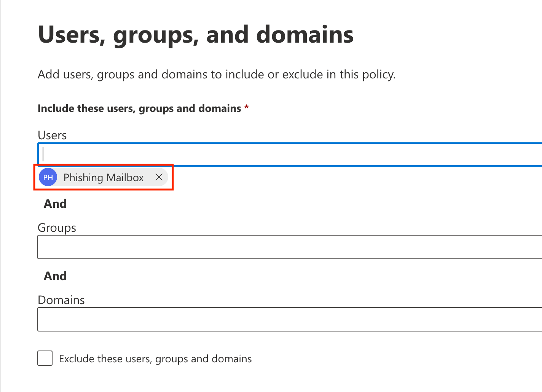Click the And text above Groups
This screenshot has height=392, width=542.
pos(55,204)
